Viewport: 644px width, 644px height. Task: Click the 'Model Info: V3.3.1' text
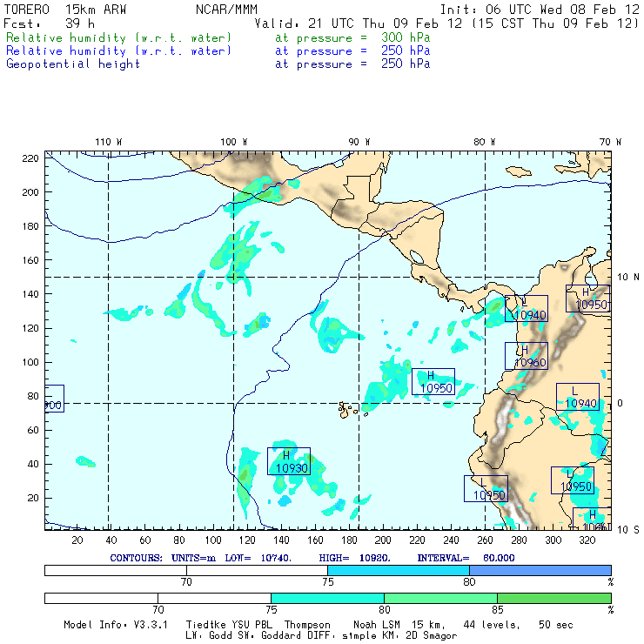click(116, 625)
